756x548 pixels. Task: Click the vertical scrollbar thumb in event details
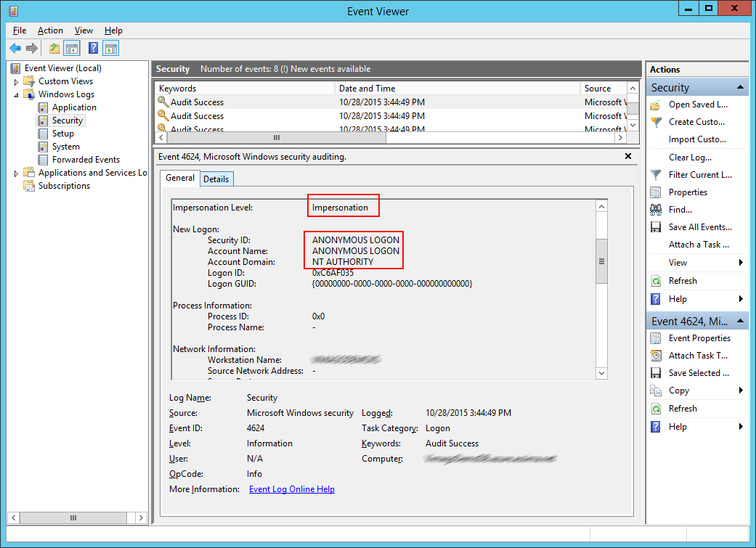[601, 261]
